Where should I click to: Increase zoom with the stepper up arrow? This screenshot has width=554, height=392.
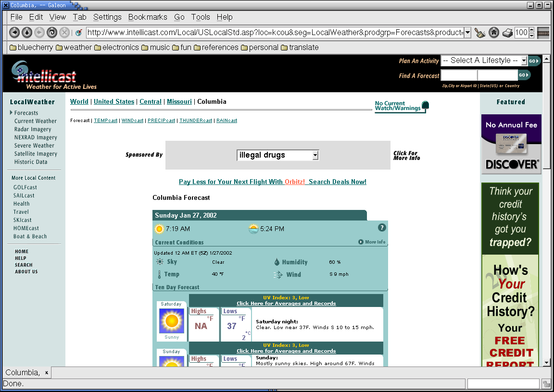(x=531, y=30)
